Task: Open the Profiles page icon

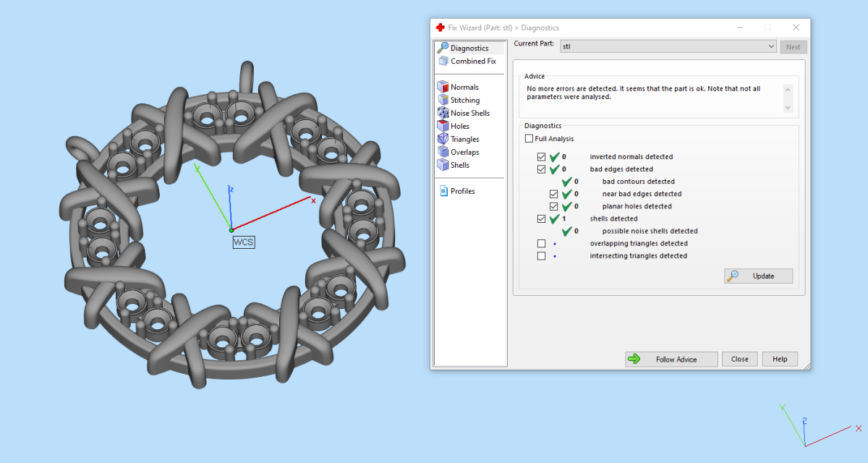Action: [x=443, y=191]
